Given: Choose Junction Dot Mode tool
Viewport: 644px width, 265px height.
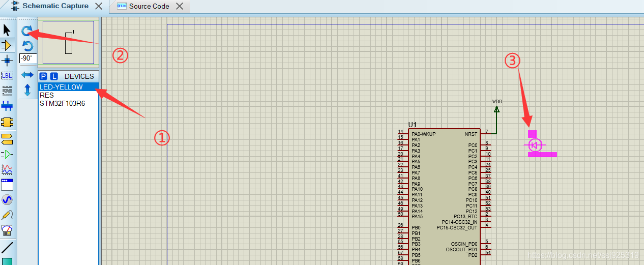Looking at the screenshot, I should pos(7,61).
